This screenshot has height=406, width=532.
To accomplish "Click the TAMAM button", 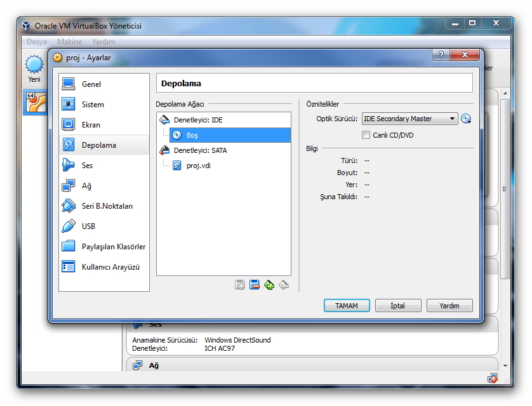I will 347,305.
